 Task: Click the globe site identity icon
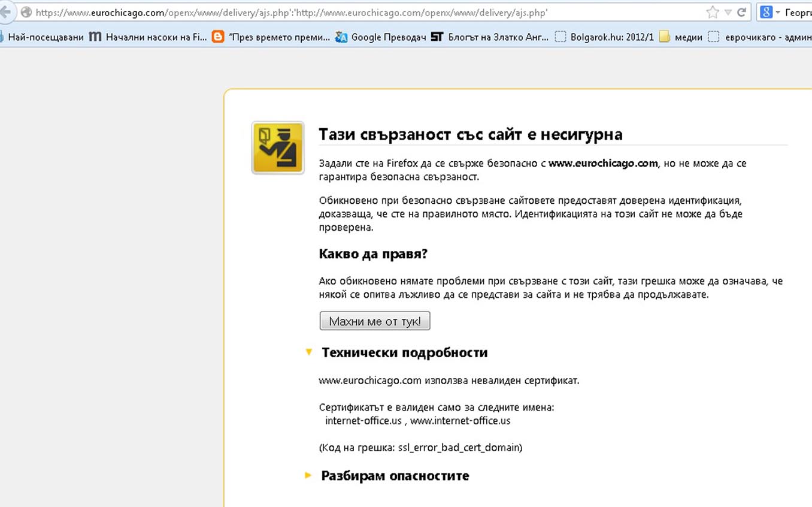pyautogui.click(x=26, y=12)
